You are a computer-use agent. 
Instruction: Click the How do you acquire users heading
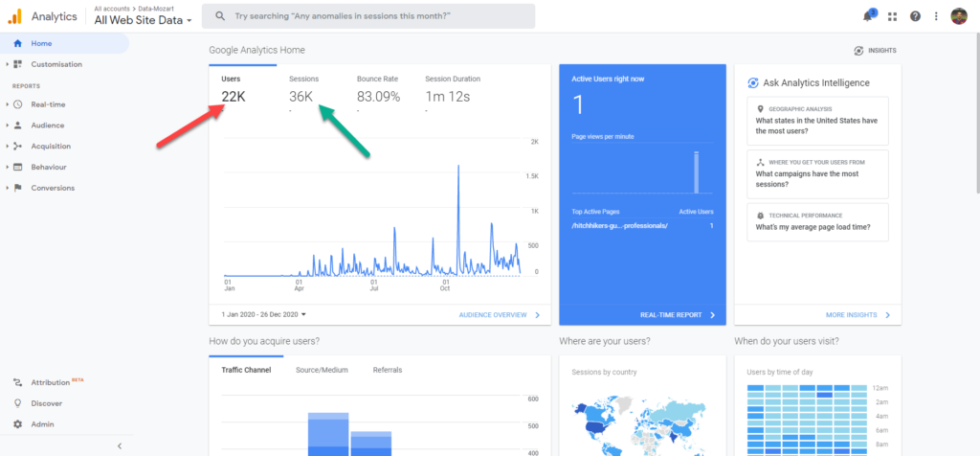click(264, 341)
